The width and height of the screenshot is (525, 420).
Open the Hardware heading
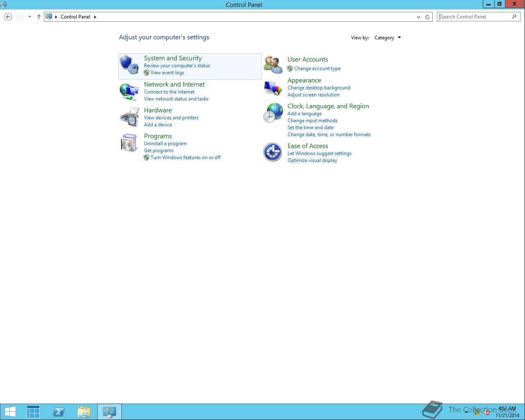(x=158, y=110)
